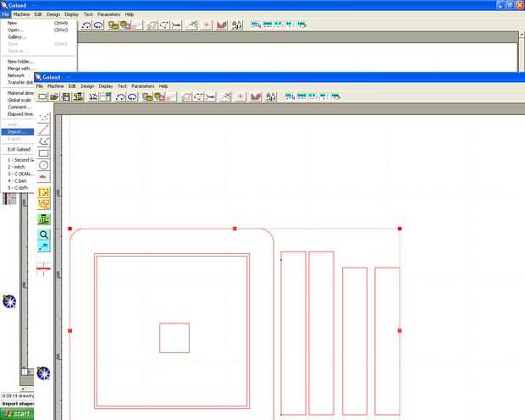
Task: Open Help menu in front Galaad window
Action: (x=163, y=86)
